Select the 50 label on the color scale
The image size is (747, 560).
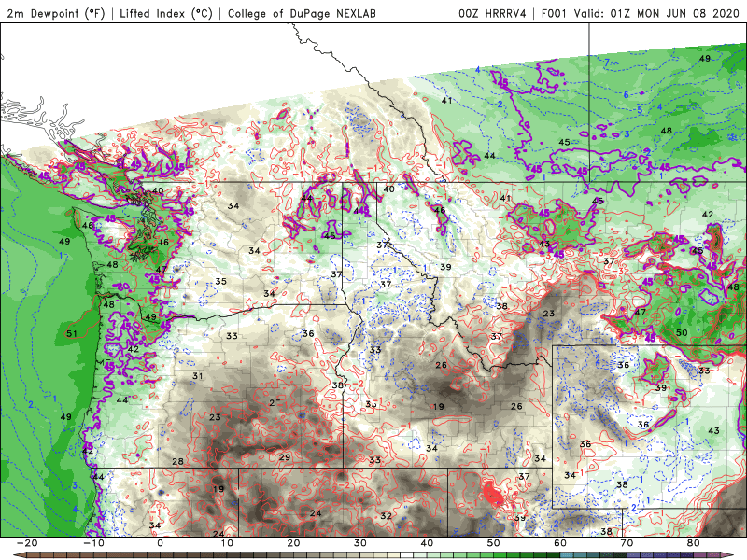[x=494, y=543]
